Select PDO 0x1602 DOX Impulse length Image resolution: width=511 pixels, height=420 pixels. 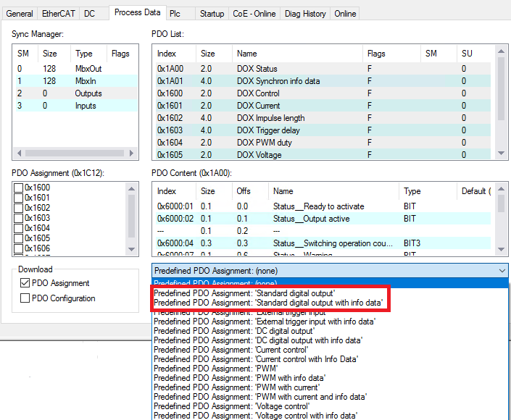click(323, 118)
